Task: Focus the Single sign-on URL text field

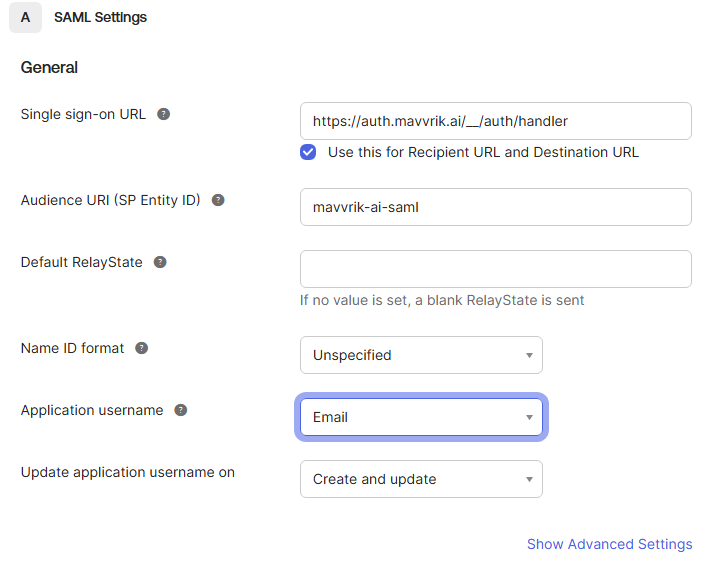Action: point(495,121)
